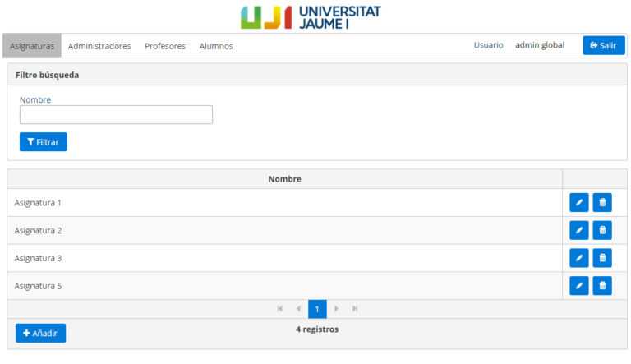The image size is (631, 364).
Task: Focus the Nombre search input field
Action: tap(116, 115)
